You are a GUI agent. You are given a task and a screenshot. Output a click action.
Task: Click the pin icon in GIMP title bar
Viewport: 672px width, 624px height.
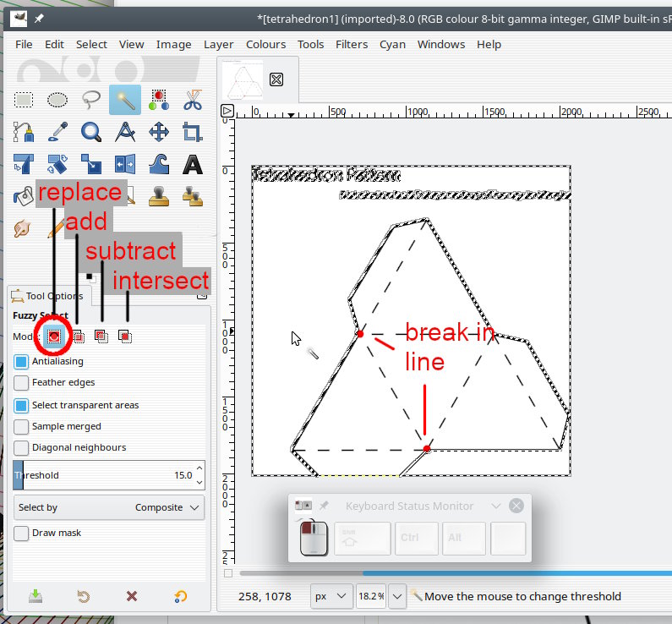coord(39,19)
